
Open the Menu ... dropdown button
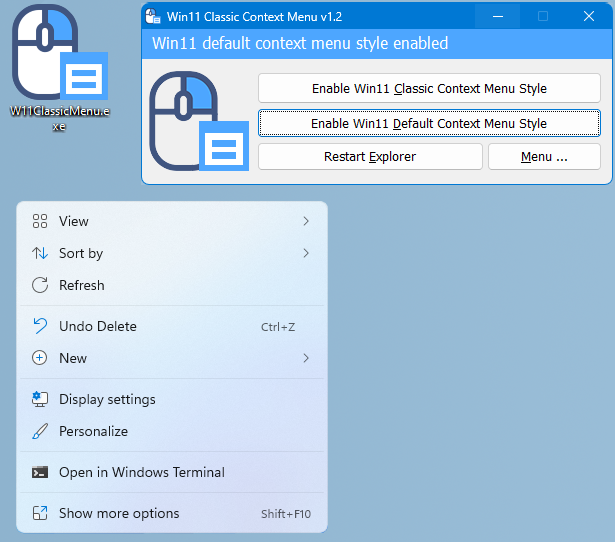click(x=544, y=156)
